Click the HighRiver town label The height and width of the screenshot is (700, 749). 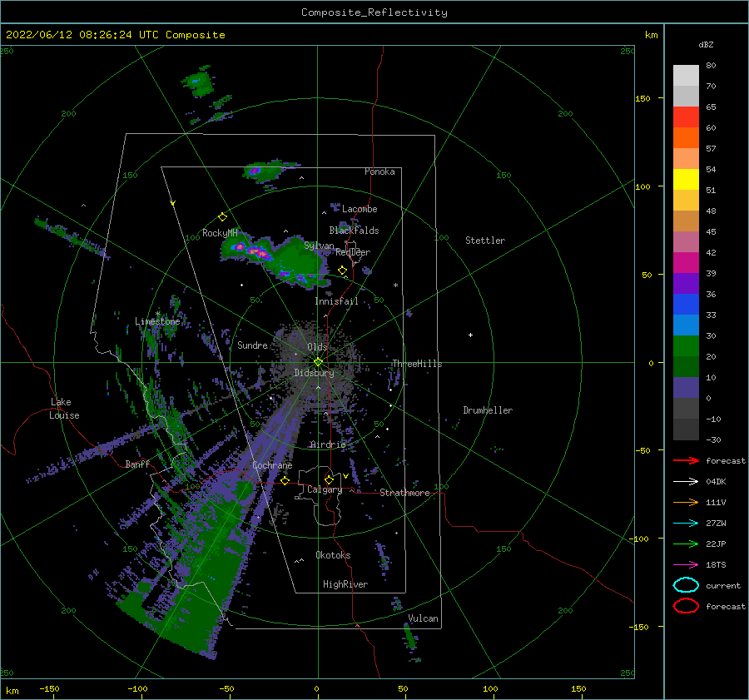click(345, 585)
